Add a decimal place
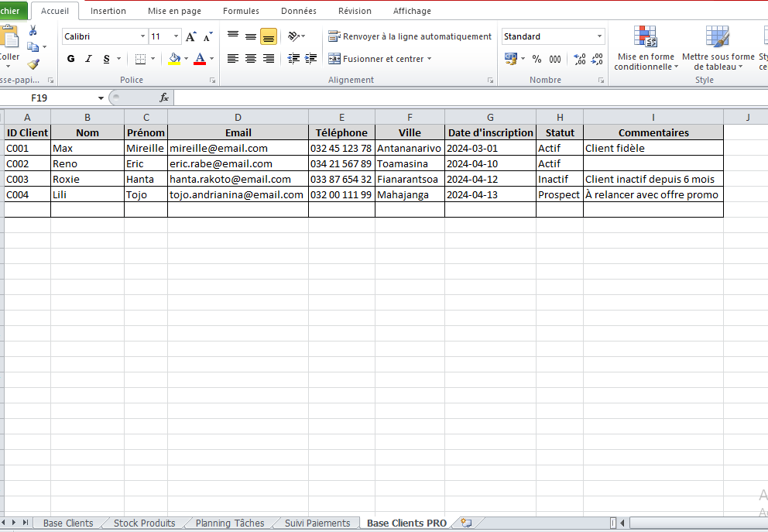Image resolution: width=768 pixels, height=532 pixels. 580,60
